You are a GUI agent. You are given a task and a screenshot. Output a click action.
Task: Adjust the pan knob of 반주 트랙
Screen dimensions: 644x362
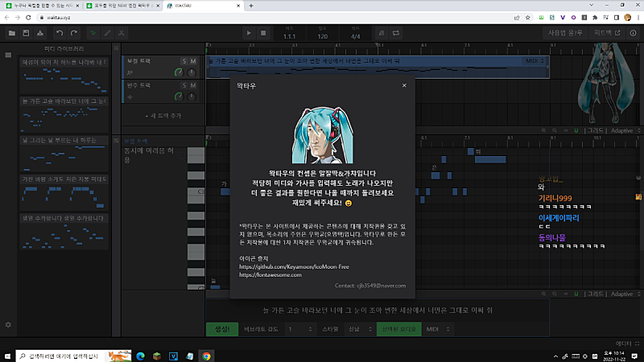[x=192, y=97]
